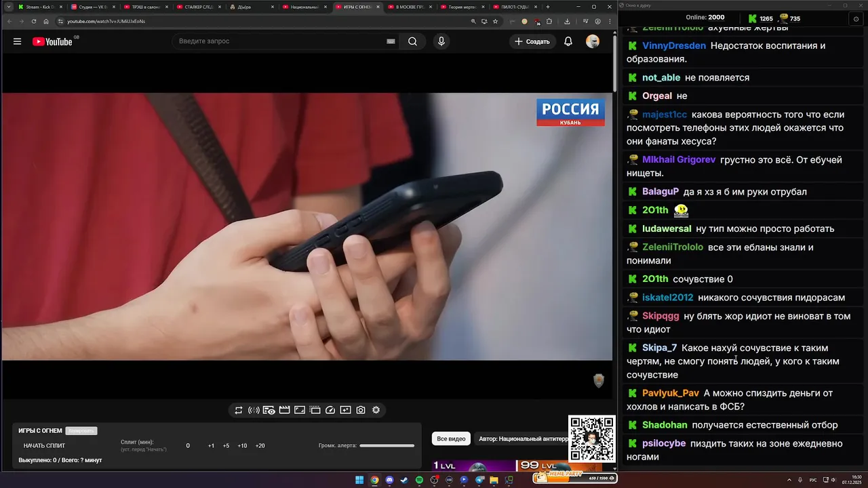The image size is (868, 488).
Task: Bookmark this page with star icon
Action: click(x=496, y=21)
